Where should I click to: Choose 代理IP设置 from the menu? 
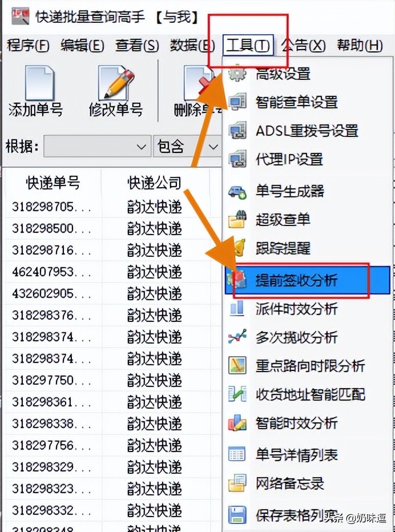[x=289, y=159]
